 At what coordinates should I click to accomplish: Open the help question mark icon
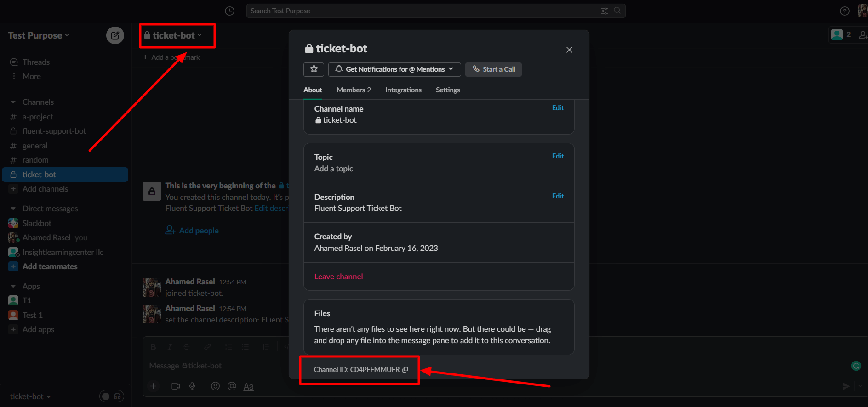(845, 11)
